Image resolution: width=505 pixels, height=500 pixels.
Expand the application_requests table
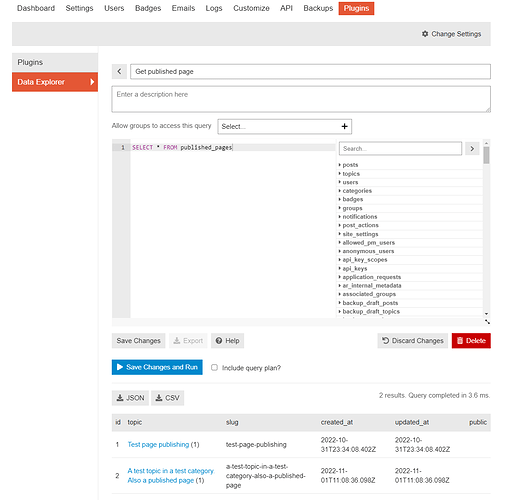tap(371, 277)
